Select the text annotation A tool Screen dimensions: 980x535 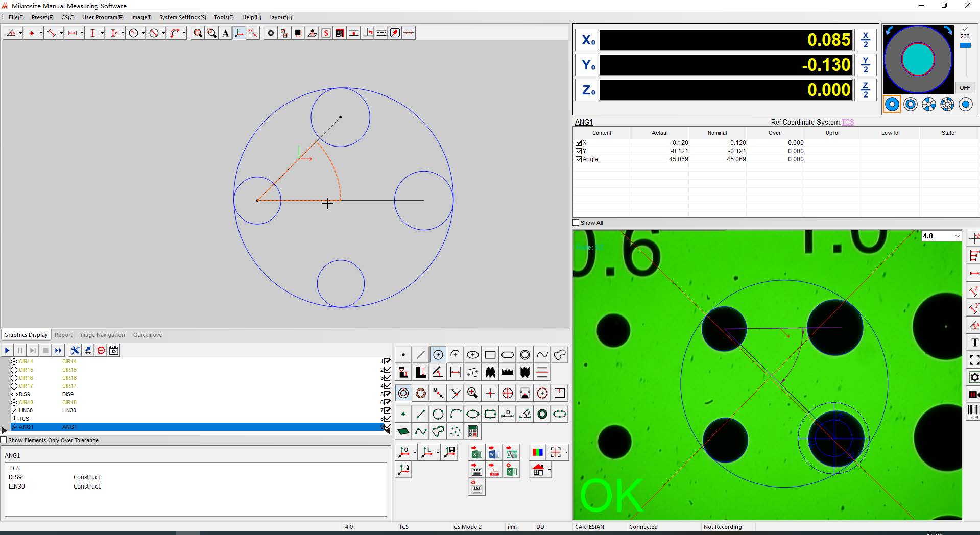coord(225,33)
